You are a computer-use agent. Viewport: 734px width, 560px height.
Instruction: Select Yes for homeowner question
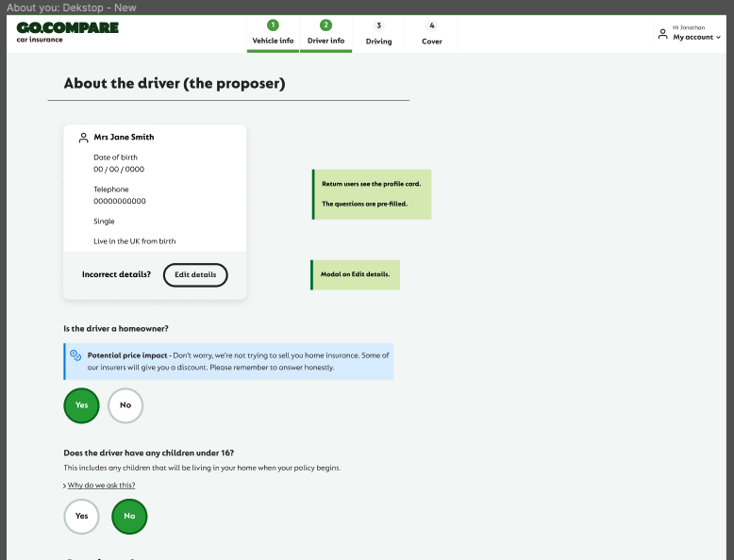[81, 405]
